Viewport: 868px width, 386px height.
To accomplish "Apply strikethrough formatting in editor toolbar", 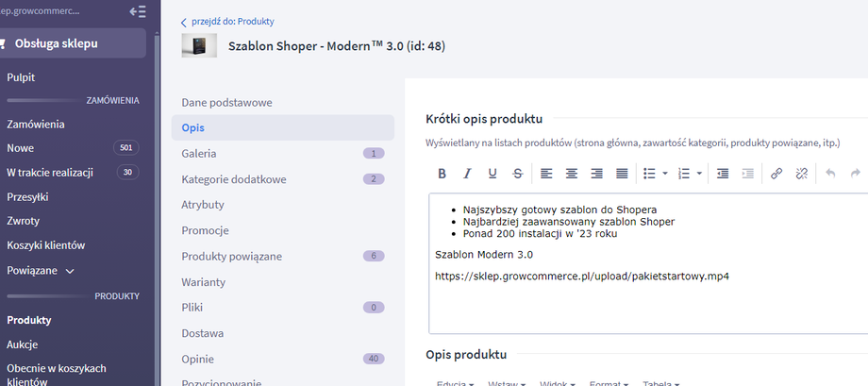I will [518, 174].
